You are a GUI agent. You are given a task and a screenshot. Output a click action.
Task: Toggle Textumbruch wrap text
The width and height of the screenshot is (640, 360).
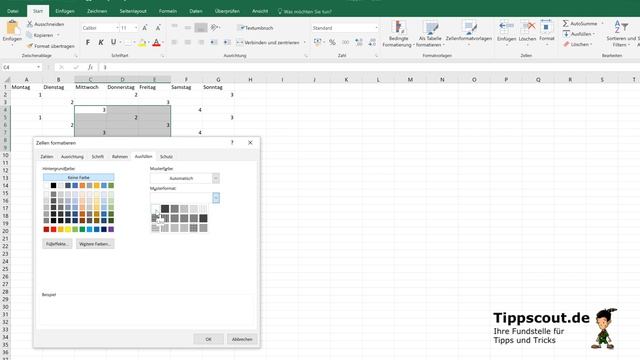(x=256, y=28)
